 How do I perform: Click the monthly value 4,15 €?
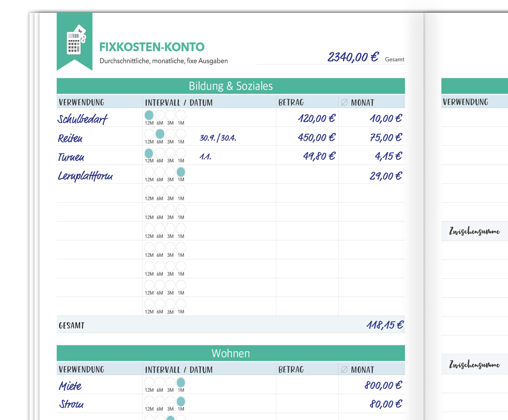[x=389, y=156]
